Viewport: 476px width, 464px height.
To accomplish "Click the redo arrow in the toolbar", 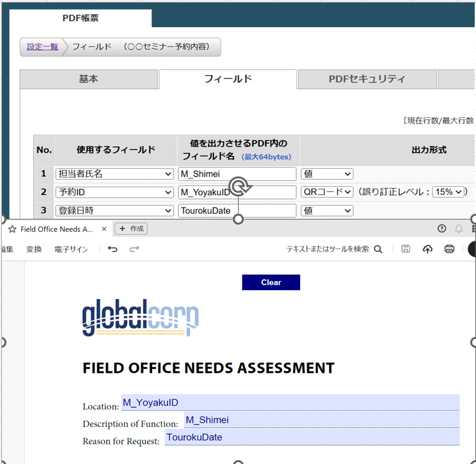I will click(x=134, y=249).
